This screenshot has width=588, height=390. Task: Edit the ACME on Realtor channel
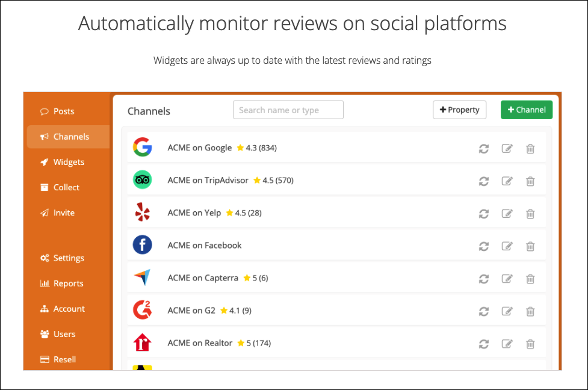pyautogui.click(x=507, y=344)
